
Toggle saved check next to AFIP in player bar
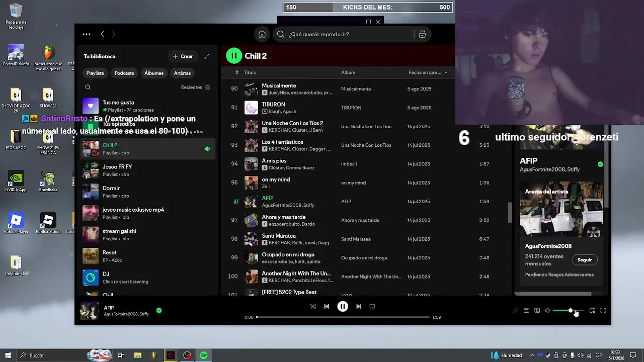159,311
